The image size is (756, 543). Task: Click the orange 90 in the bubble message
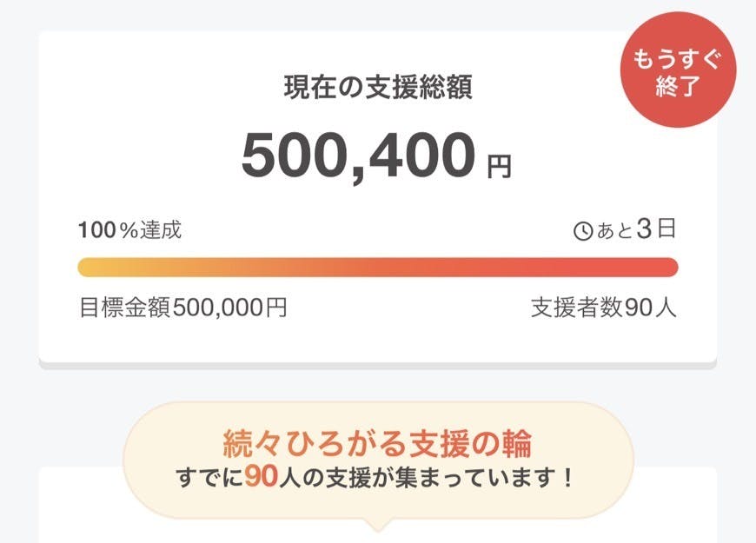(261, 476)
